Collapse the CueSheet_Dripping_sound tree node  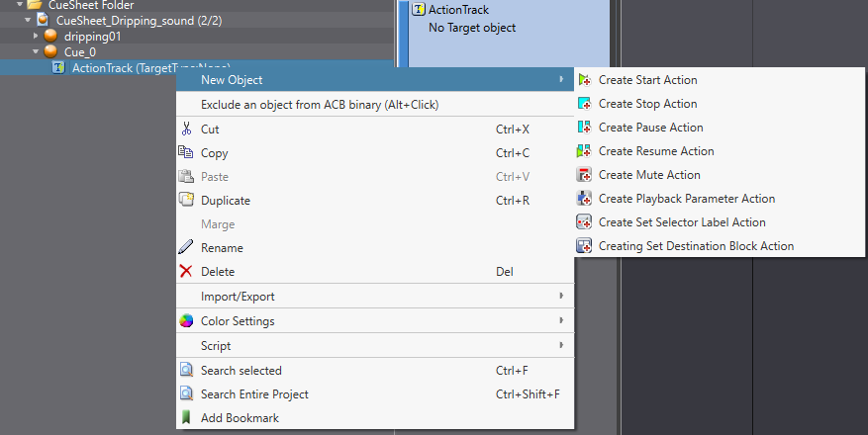point(29,20)
